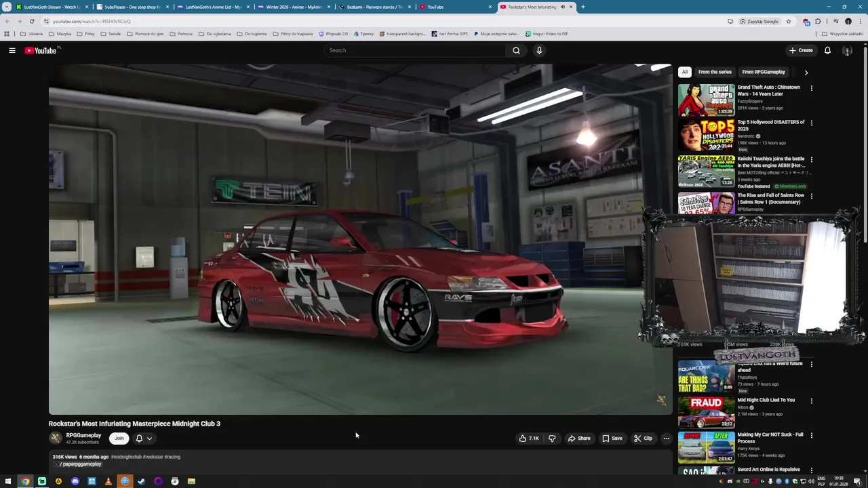Open Steam from the taskbar
The width and height of the screenshot is (868, 488).
(141, 481)
